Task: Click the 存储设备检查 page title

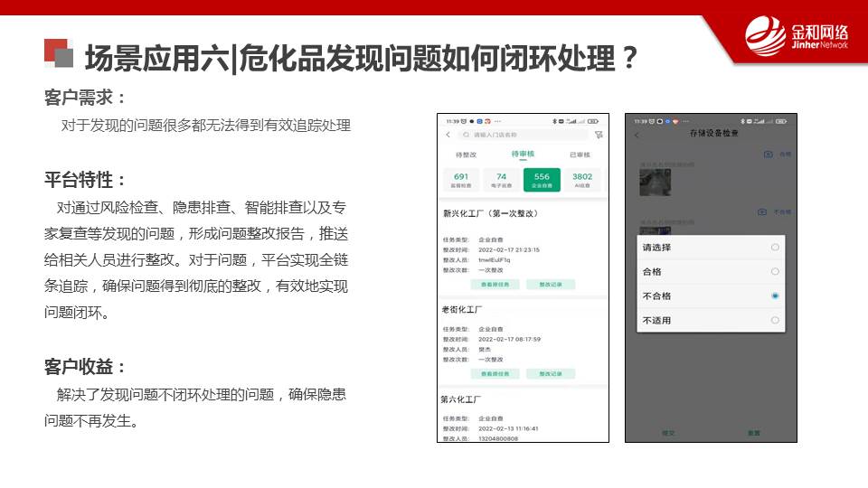Action: pyautogui.click(x=713, y=133)
